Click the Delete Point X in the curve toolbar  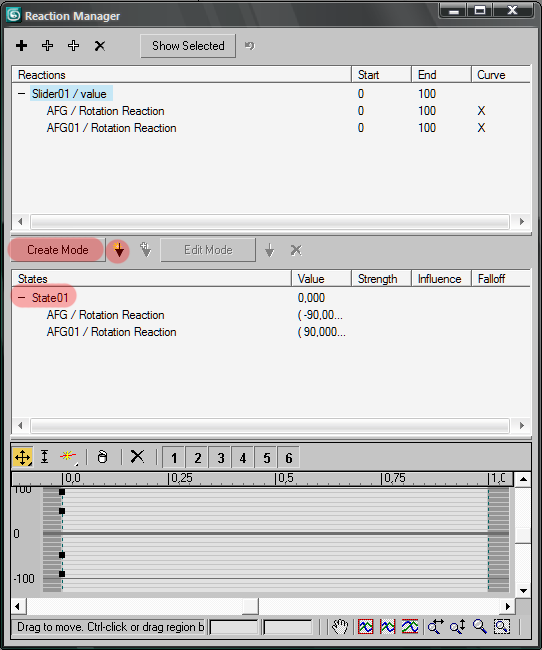(x=137, y=457)
